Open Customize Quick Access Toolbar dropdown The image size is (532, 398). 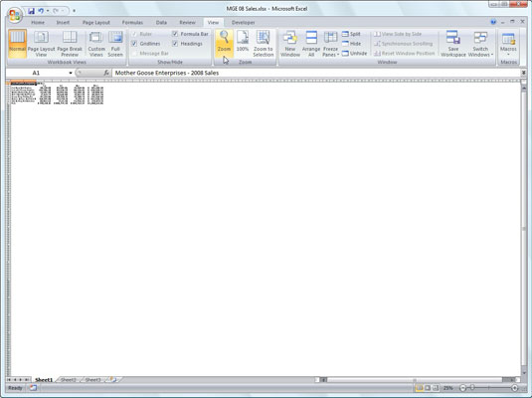point(74,11)
